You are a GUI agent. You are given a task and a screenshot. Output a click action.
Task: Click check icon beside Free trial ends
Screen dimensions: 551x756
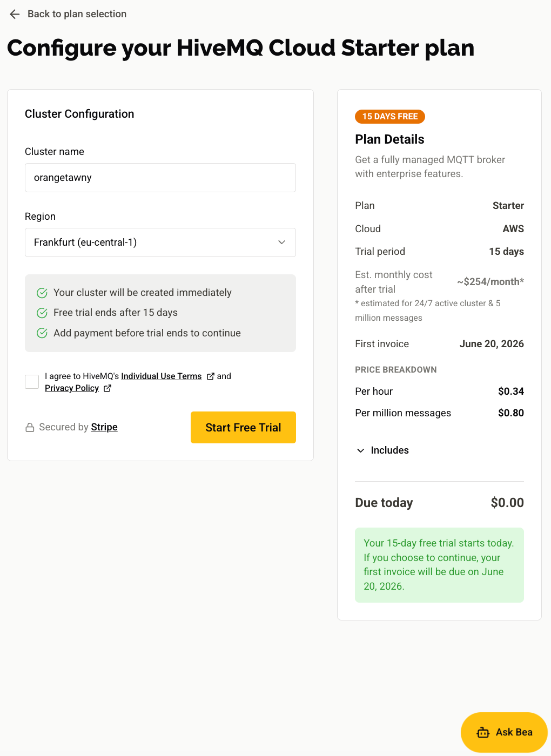(42, 313)
